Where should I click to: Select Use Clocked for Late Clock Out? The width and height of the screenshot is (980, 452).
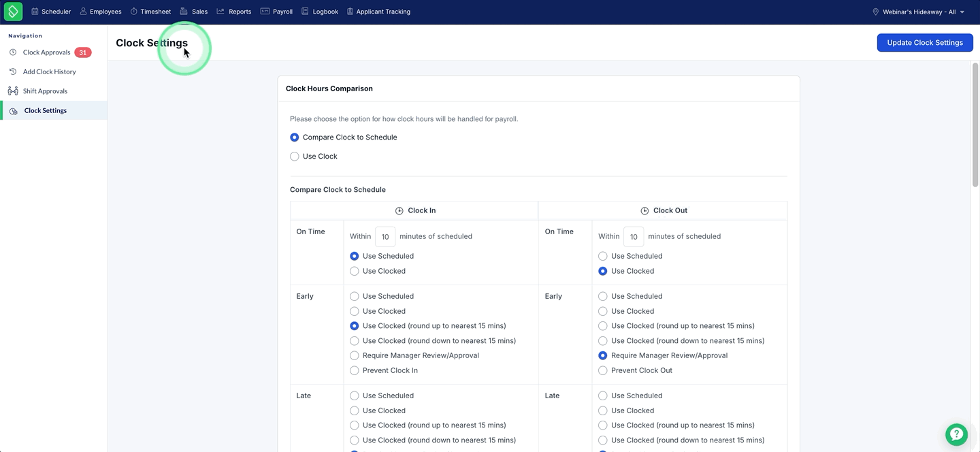tap(603, 411)
